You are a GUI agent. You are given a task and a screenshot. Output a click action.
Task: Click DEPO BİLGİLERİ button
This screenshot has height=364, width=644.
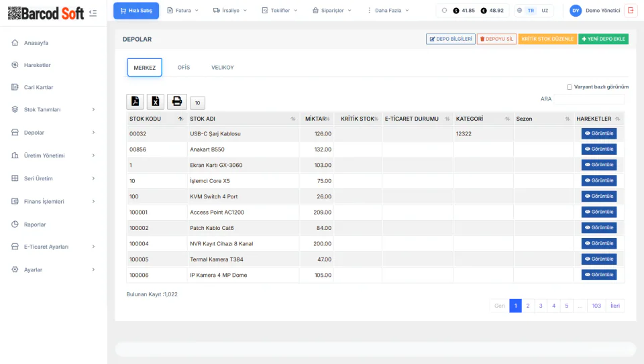pyautogui.click(x=451, y=39)
